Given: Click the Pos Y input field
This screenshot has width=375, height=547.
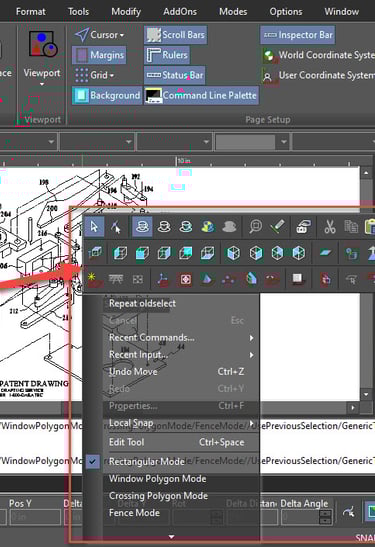Looking at the screenshot, I should [35, 517].
